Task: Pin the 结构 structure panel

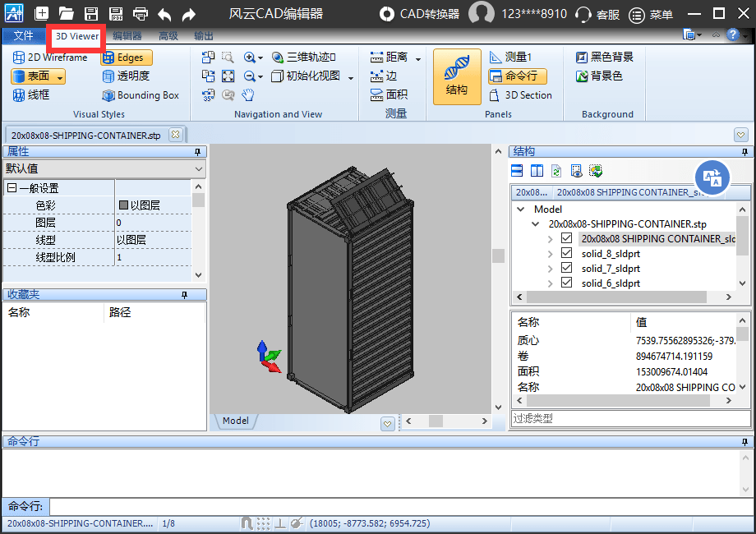Action: point(745,152)
